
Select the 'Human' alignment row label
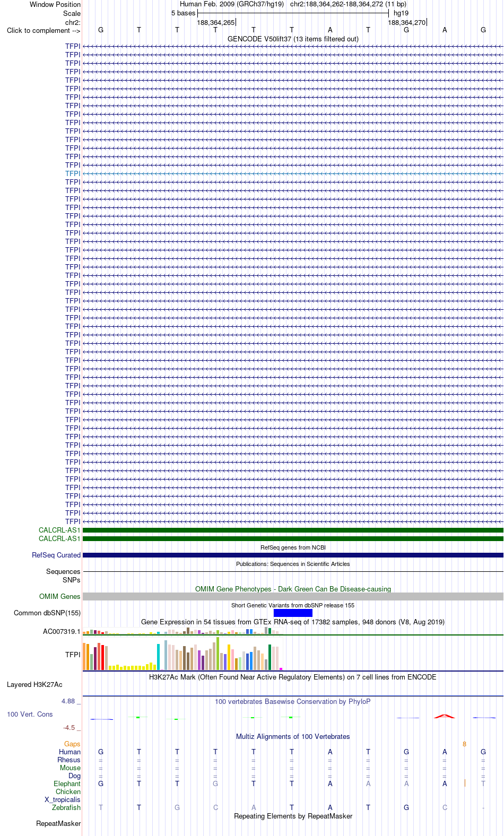coord(70,752)
